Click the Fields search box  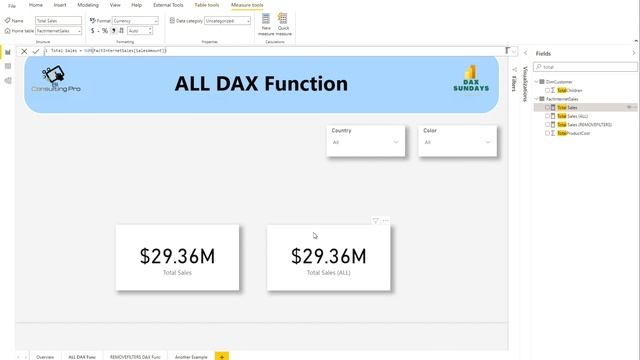point(586,67)
